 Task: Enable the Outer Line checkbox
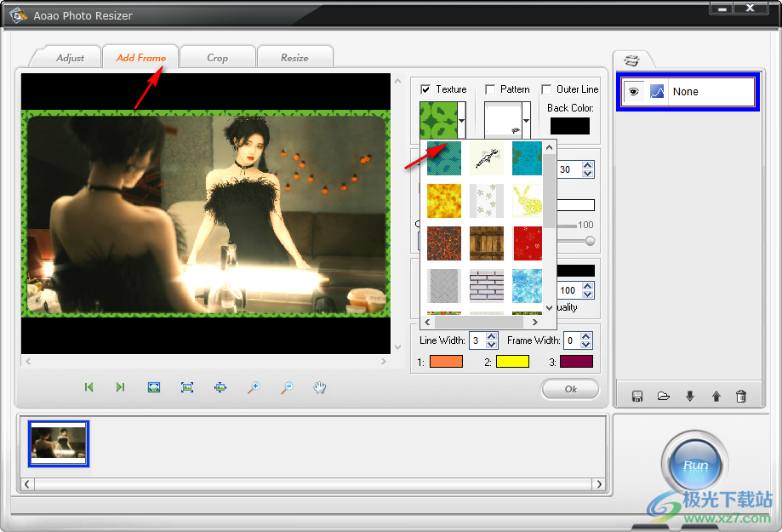pos(545,89)
